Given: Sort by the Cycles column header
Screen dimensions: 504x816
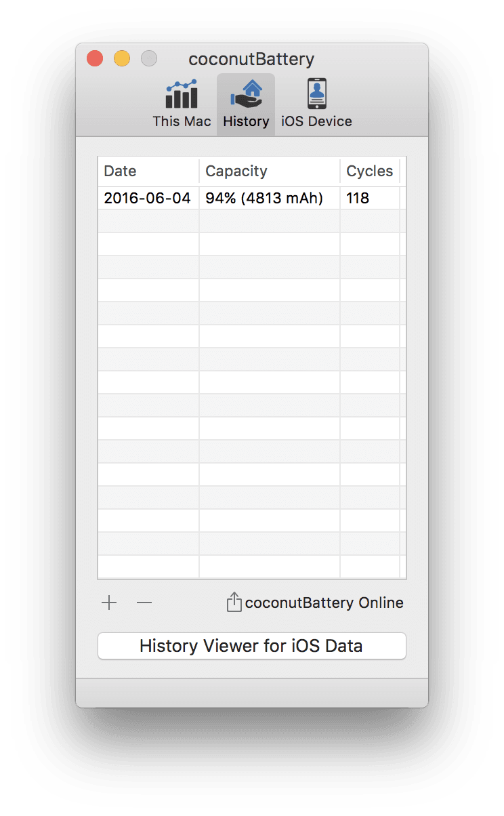Looking at the screenshot, I should click(x=370, y=171).
